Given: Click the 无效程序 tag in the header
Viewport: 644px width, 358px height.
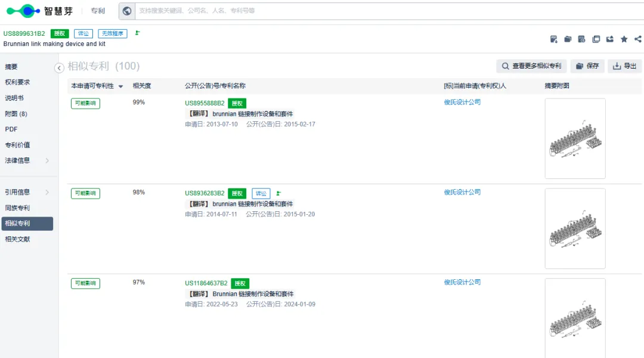Looking at the screenshot, I should point(113,33).
